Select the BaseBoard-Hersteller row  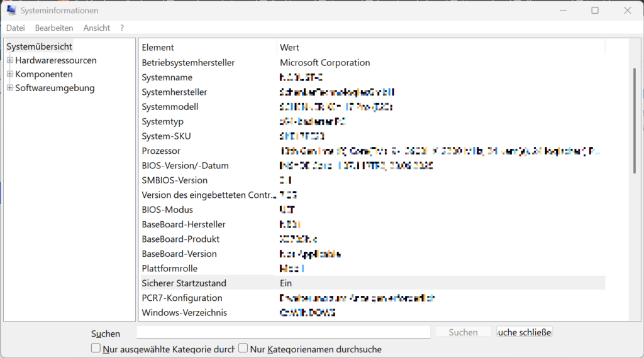(x=372, y=224)
